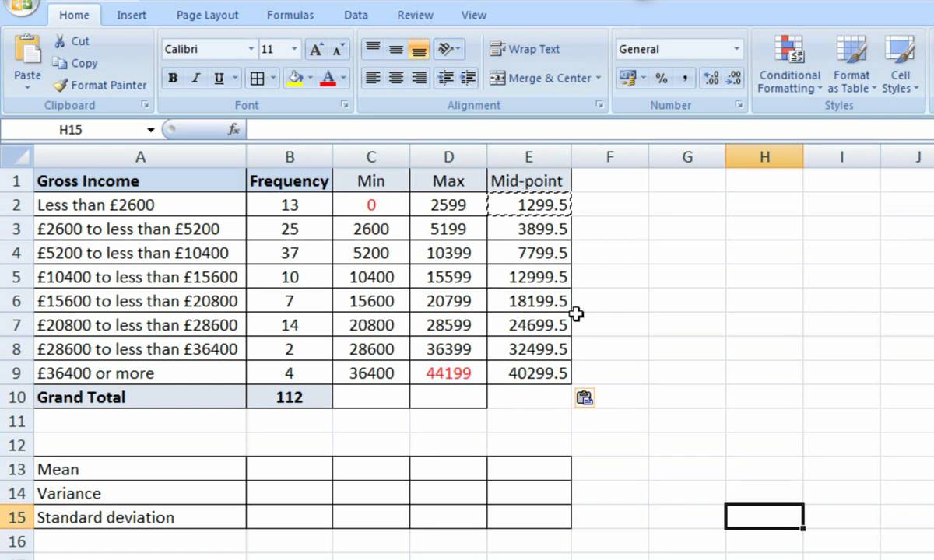The height and width of the screenshot is (560, 934).
Task: Open the Paste options arrow below Paste
Action: point(27,88)
